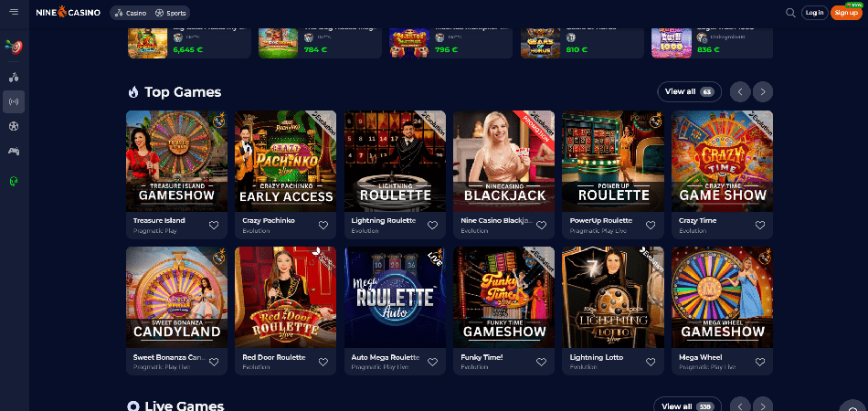Select the live broadcast sidebar icon
This screenshot has height=411, width=868.
(x=14, y=101)
